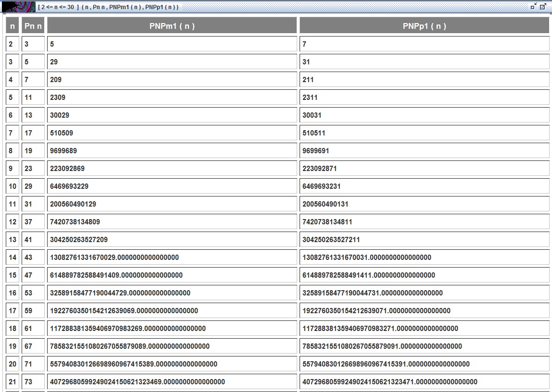Select the PNPm1 cell with value 5
The width and height of the screenshot is (552, 392).
[172, 44]
